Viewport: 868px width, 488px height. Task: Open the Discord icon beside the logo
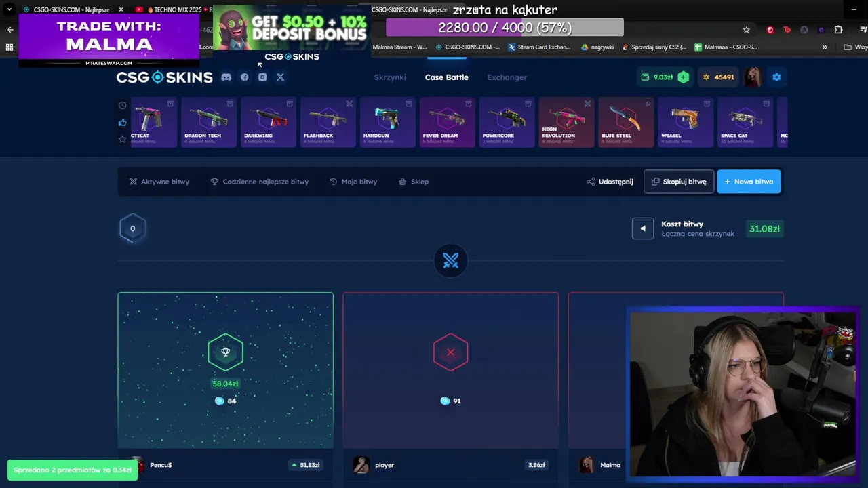coord(226,77)
